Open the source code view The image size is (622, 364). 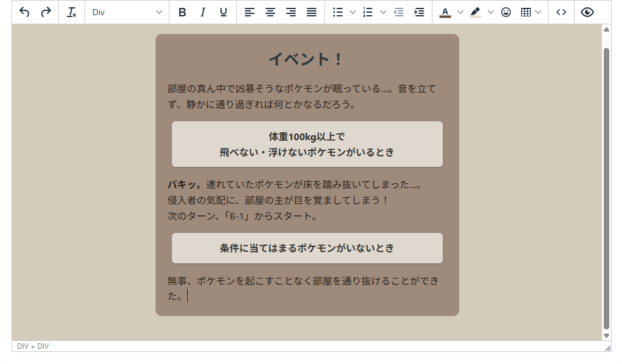pyautogui.click(x=561, y=12)
